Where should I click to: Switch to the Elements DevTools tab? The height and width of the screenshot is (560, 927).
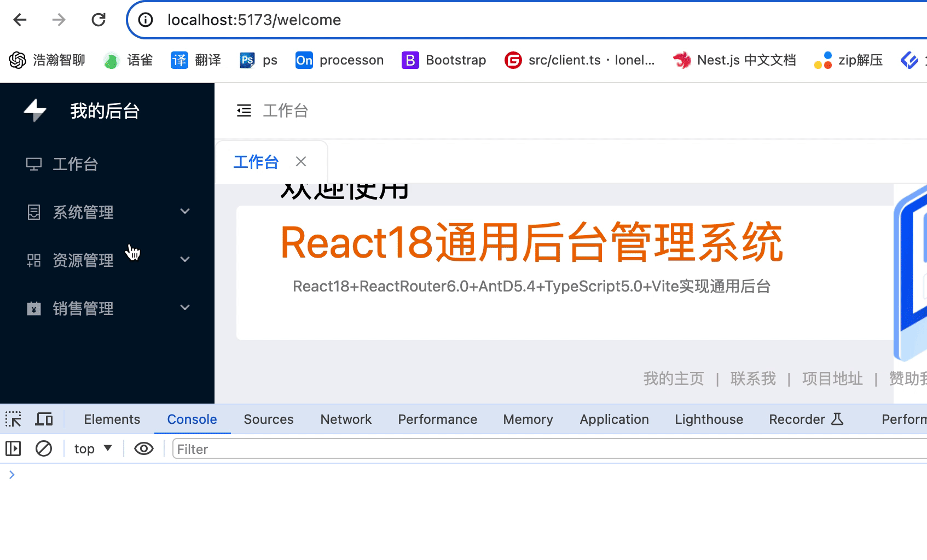click(x=112, y=419)
